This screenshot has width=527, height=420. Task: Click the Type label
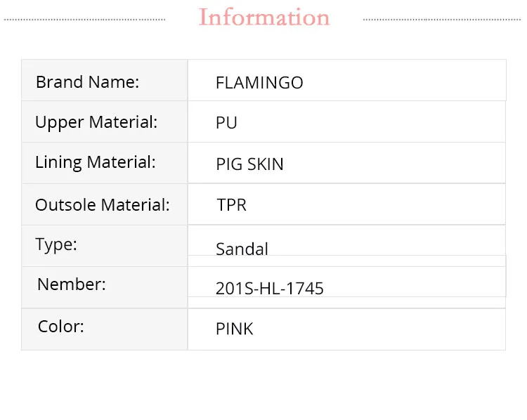click(x=56, y=244)
